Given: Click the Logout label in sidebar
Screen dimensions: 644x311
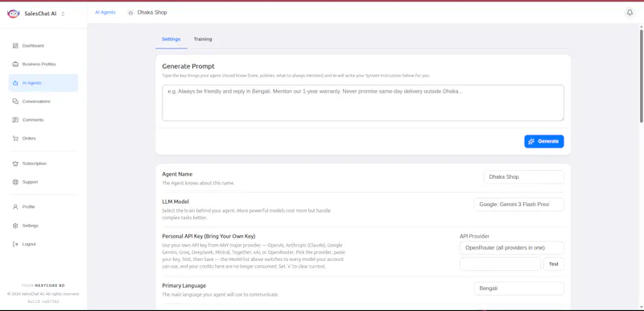Looking at the screenshot, I should (x=29, y=244).
